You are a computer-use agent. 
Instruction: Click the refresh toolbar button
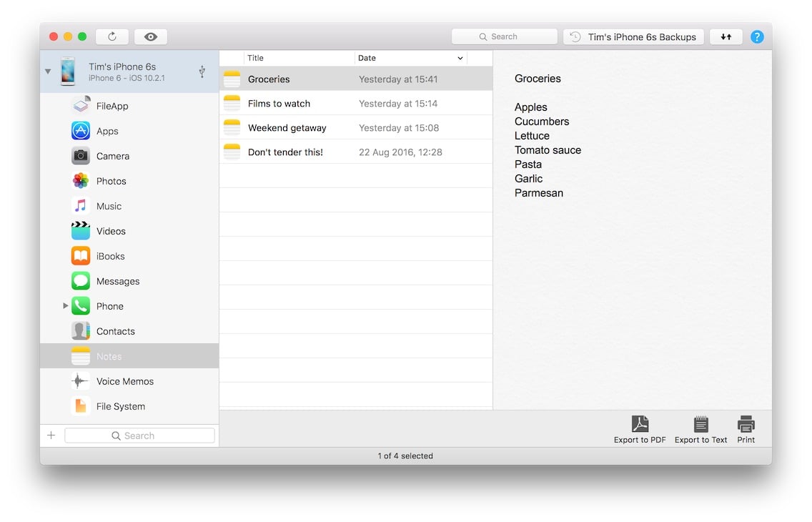[x=112, y=36]
